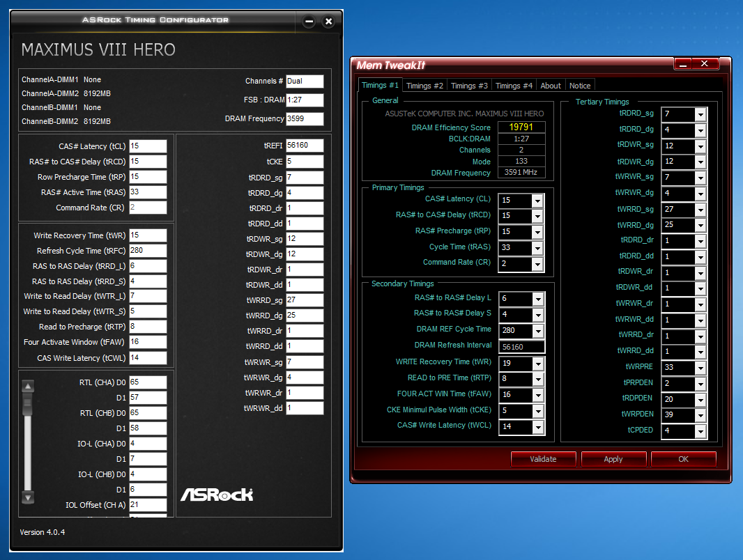Open the tWRRD_sg dropdown in Mem TweakIt

700,210
